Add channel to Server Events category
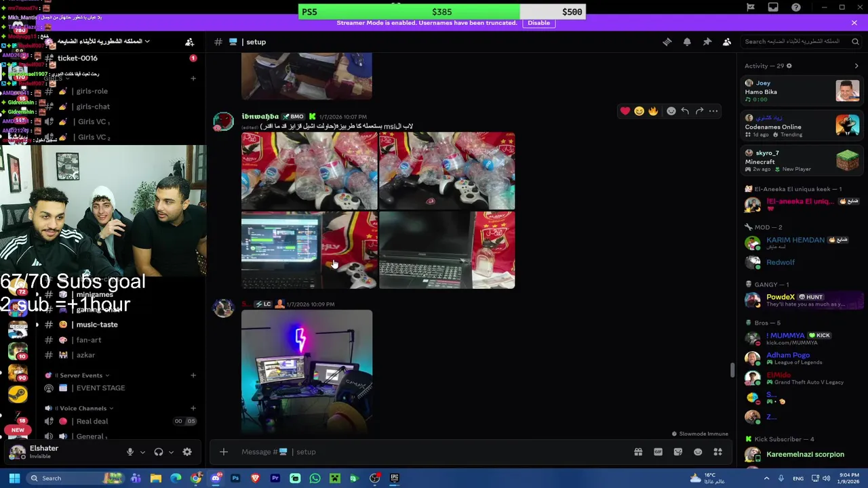868x488 pixels. (193, 375)
